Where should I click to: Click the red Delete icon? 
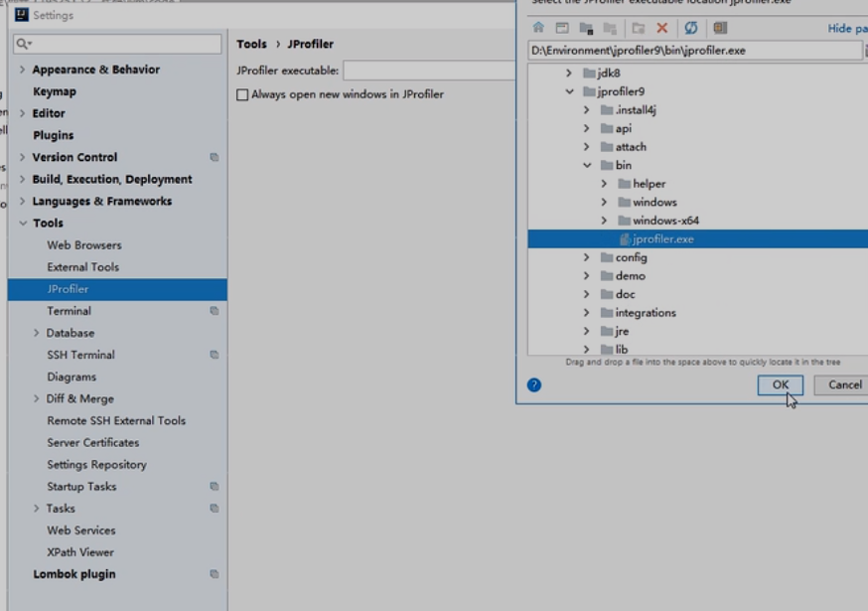[662, 28]
